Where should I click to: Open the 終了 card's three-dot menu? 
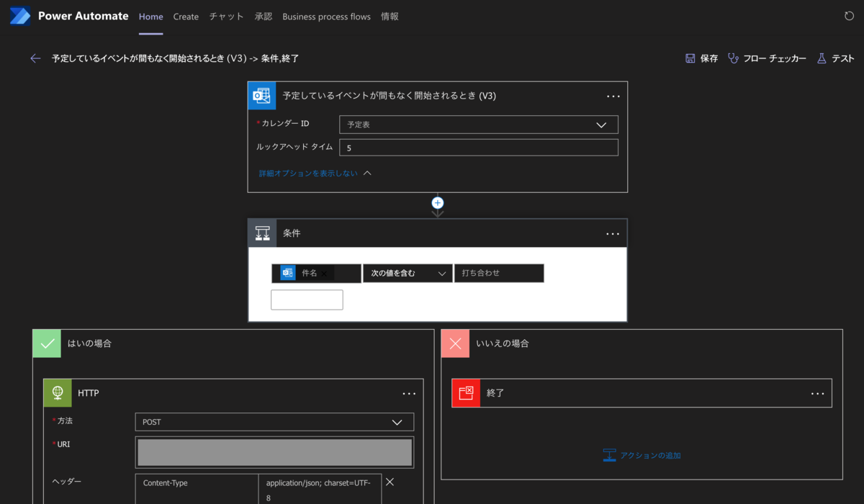pyautogui.click(x=817, y=393)
